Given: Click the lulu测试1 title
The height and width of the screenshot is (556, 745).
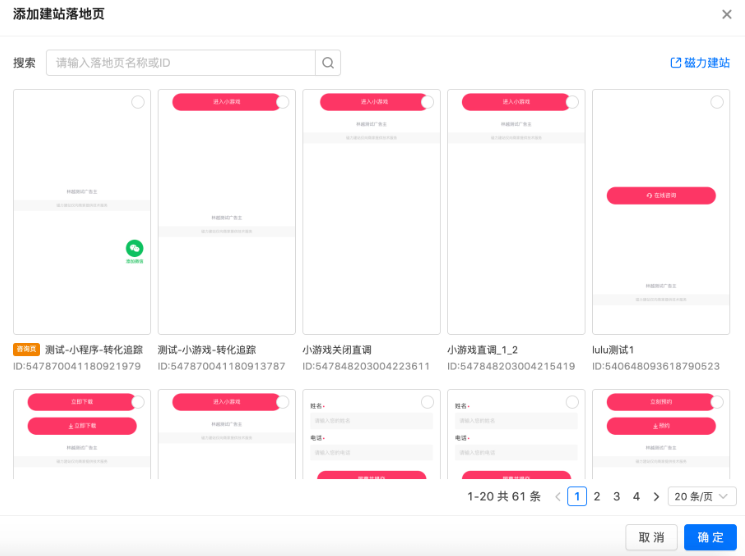Looking at the screenshot, I should 613,350.
